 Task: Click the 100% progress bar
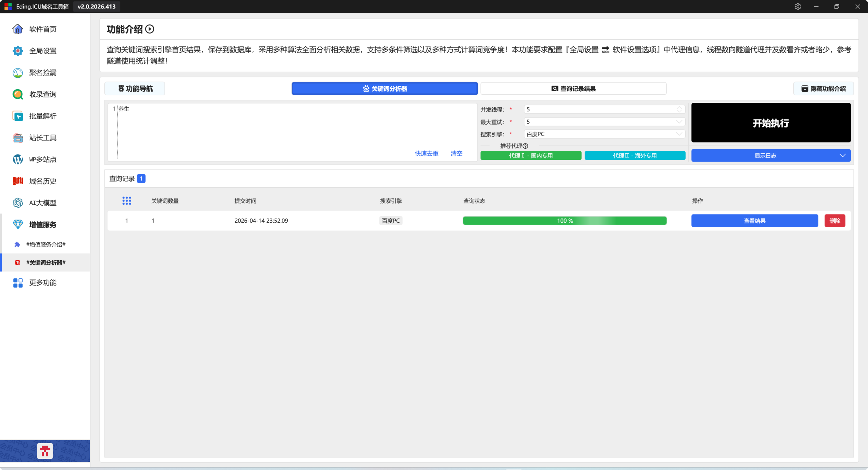(565, 221)
